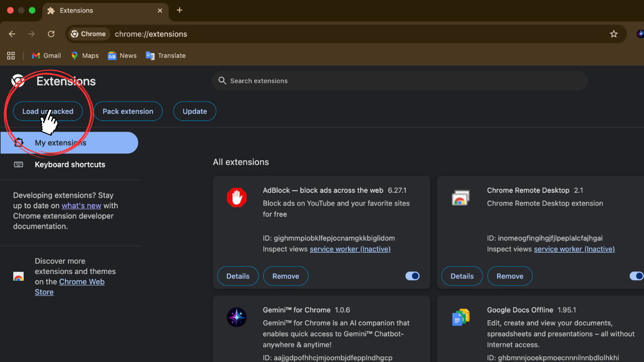Click the Keyboard shortcuts icon
This screenshot has width=644, height=362.
coord(19,164)
